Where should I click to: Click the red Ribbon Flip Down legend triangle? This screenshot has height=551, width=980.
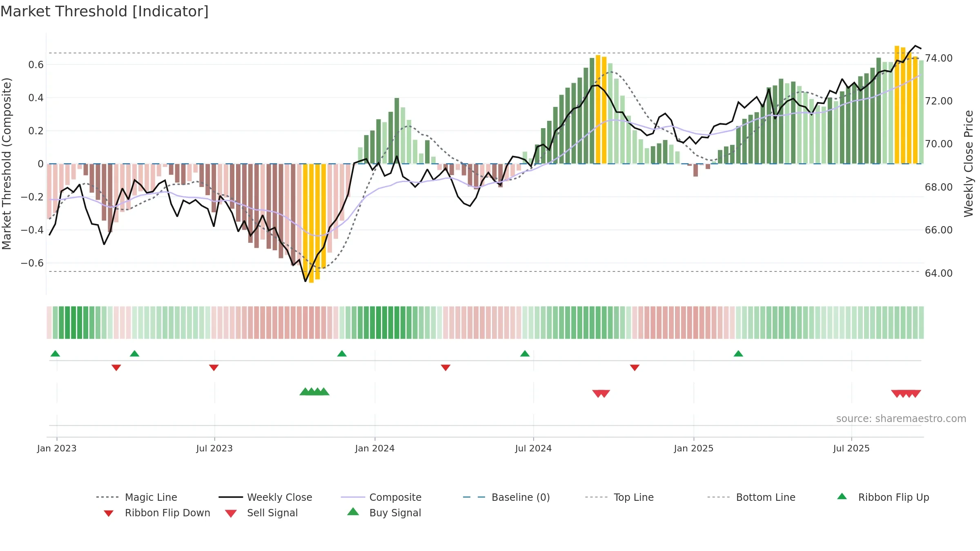(x=108, y=513)
